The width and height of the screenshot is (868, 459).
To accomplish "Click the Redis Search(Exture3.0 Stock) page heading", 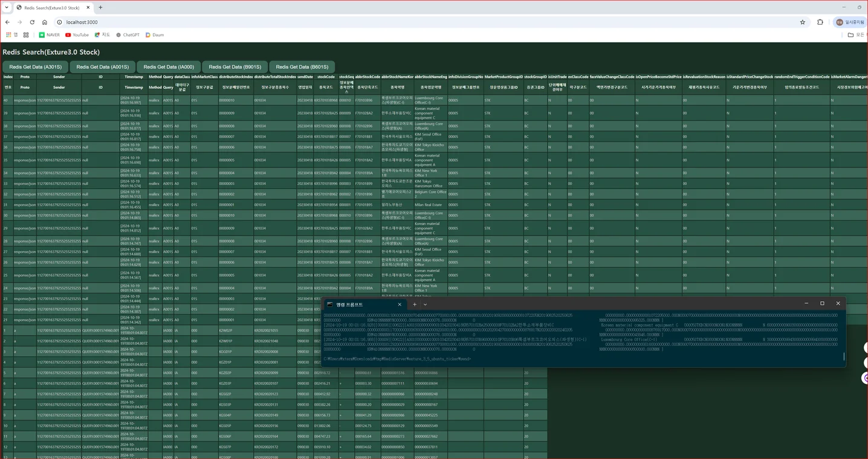I will click(x=51, y=52).
